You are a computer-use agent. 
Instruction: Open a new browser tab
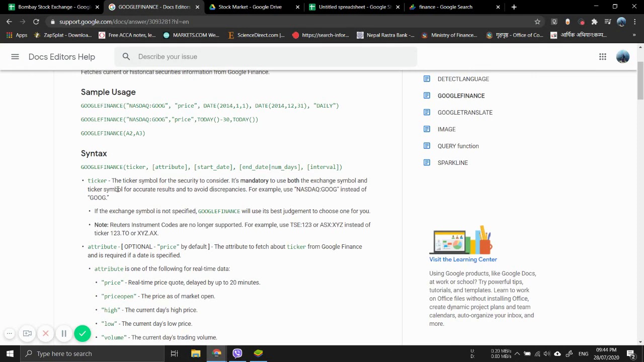click(514, 7)
